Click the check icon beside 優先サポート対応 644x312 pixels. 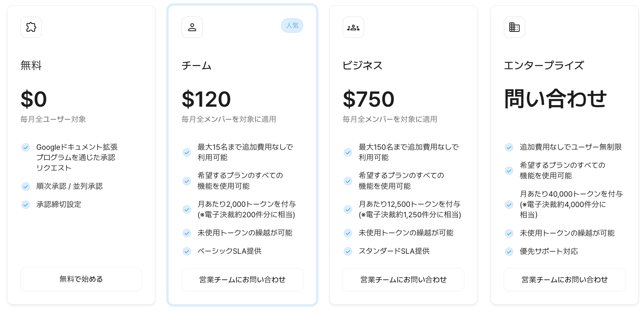509,252
